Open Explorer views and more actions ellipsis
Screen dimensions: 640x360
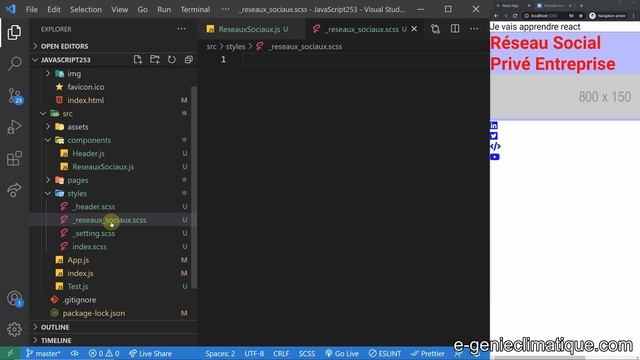click(x=182, y=29)
